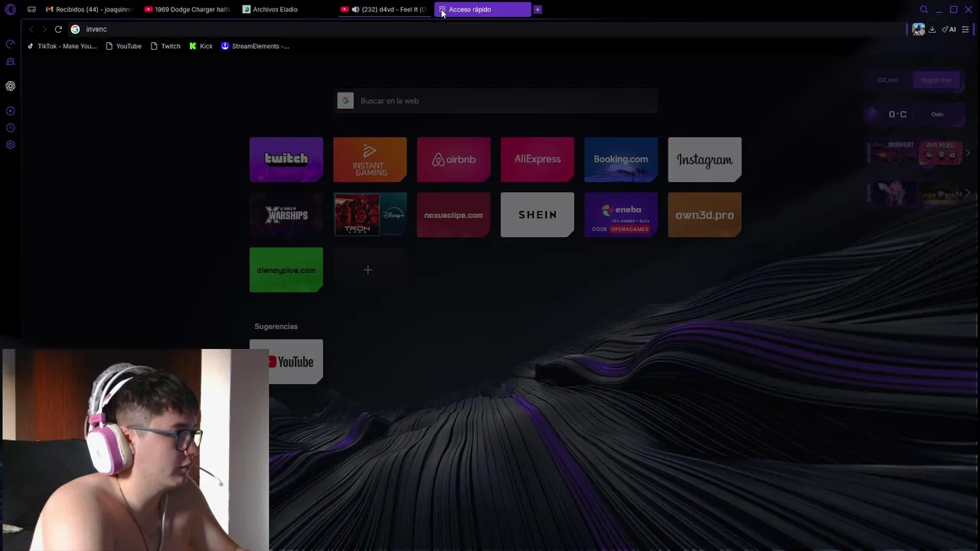The height and width of the screenshot is (551, 980).
Task: Open the nexusclips.com speed dial tile
Action: point(454,215)
